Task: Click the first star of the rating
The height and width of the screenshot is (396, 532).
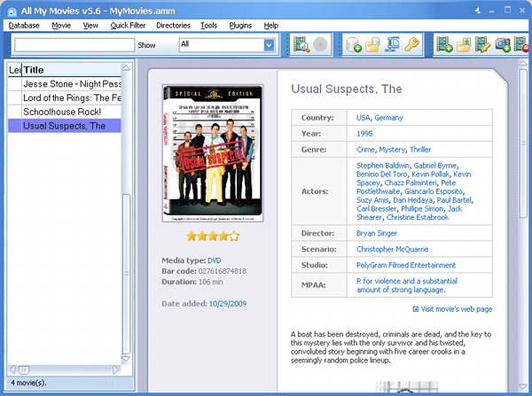Action: pos(192,236)
